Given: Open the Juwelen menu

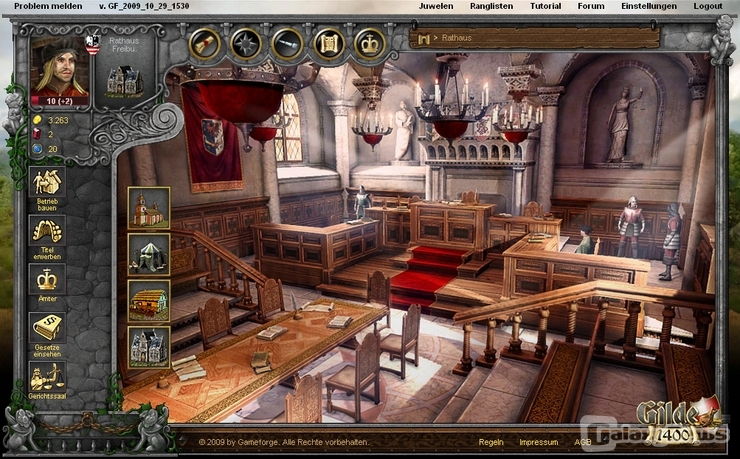Looking at the screenshot, I should point(435,6).
